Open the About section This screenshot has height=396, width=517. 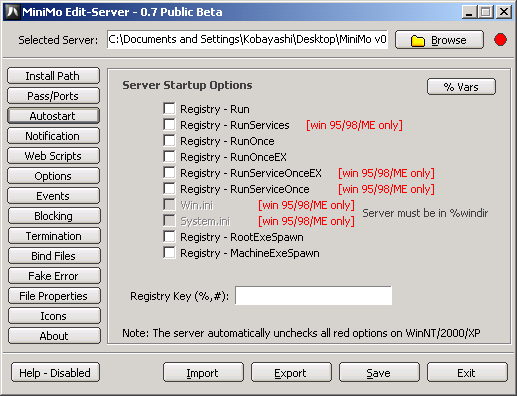coord(54,336)
